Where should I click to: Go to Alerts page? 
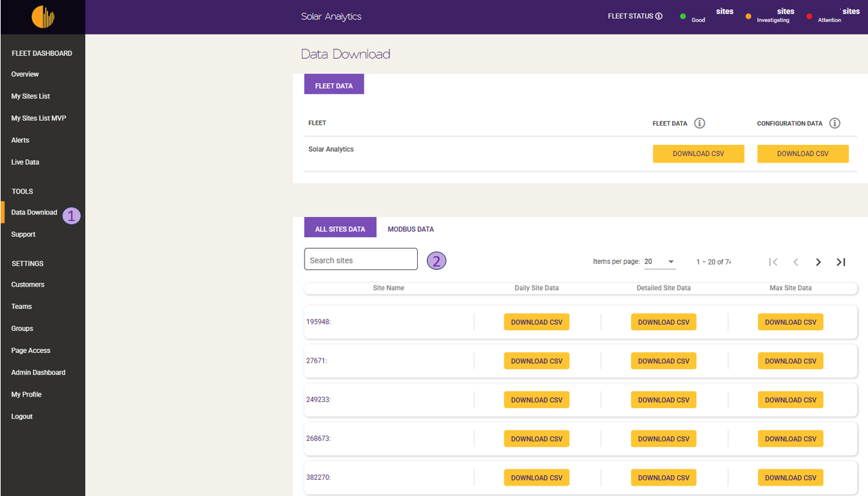click(20, 140)
